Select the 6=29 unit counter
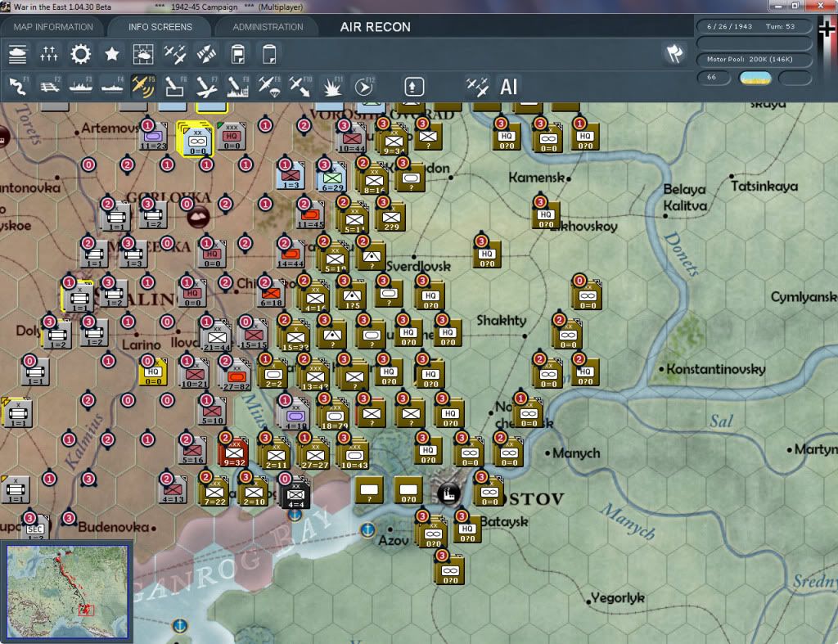838x644 pixels. click(332, 178)
